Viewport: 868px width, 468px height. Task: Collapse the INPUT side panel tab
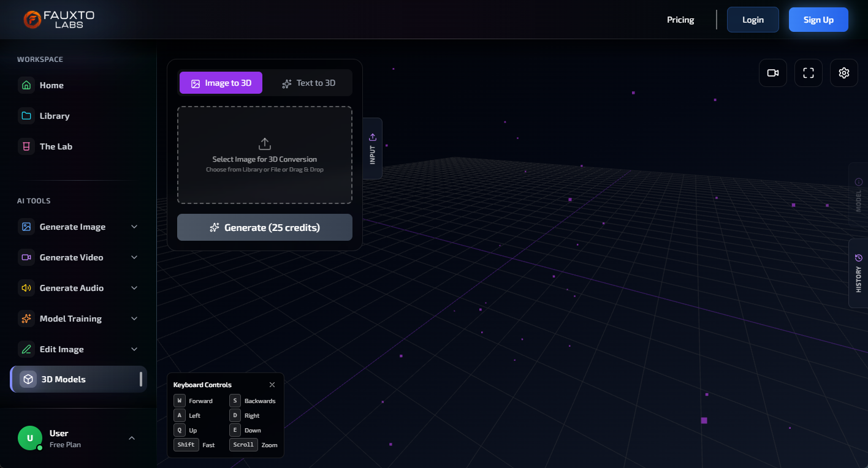[373, 148]
